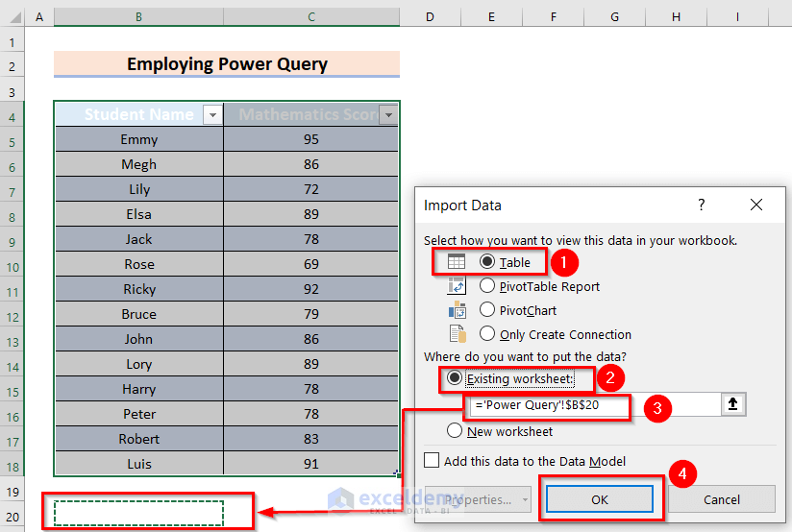Click the Help question mark in dialog
792x532 pixels.
[x=702, y=205]
